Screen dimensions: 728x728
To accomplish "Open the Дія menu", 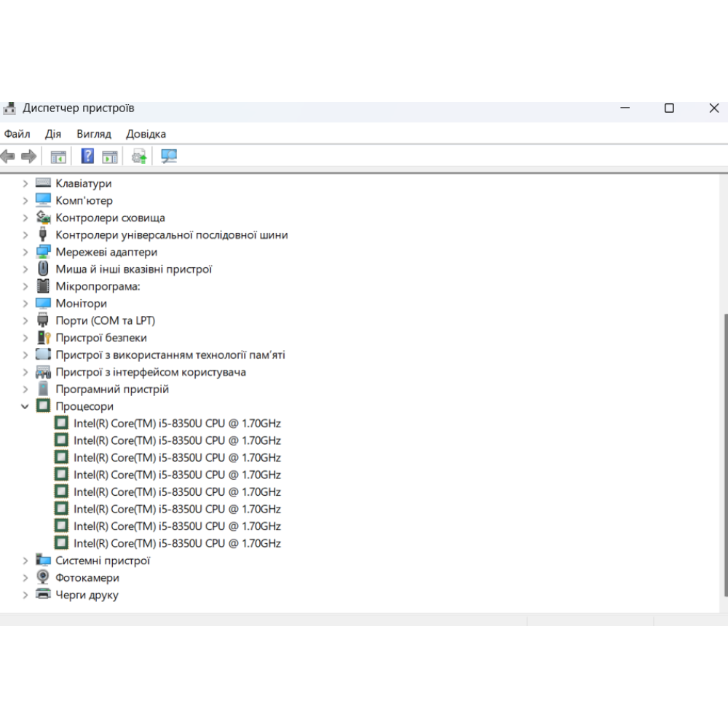I will coord(53,134).
